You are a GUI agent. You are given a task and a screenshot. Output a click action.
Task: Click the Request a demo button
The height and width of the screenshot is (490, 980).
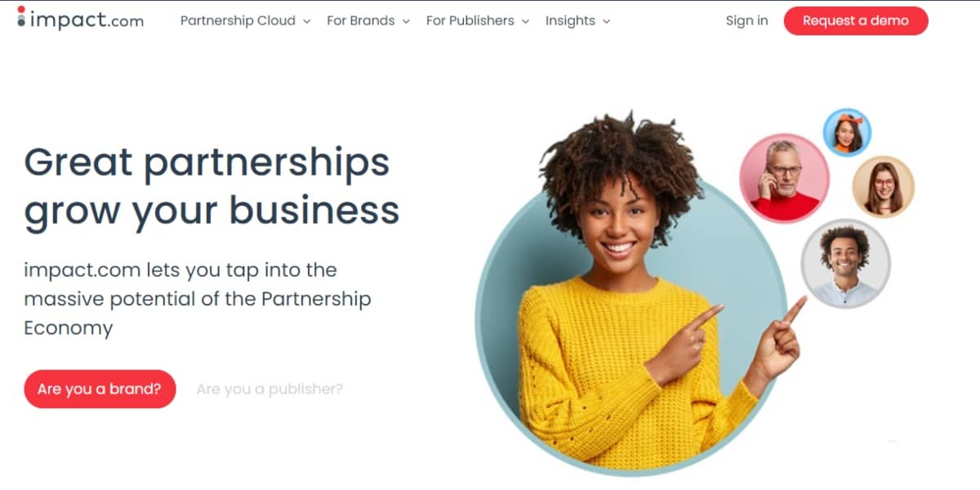[x=856, y=21]
